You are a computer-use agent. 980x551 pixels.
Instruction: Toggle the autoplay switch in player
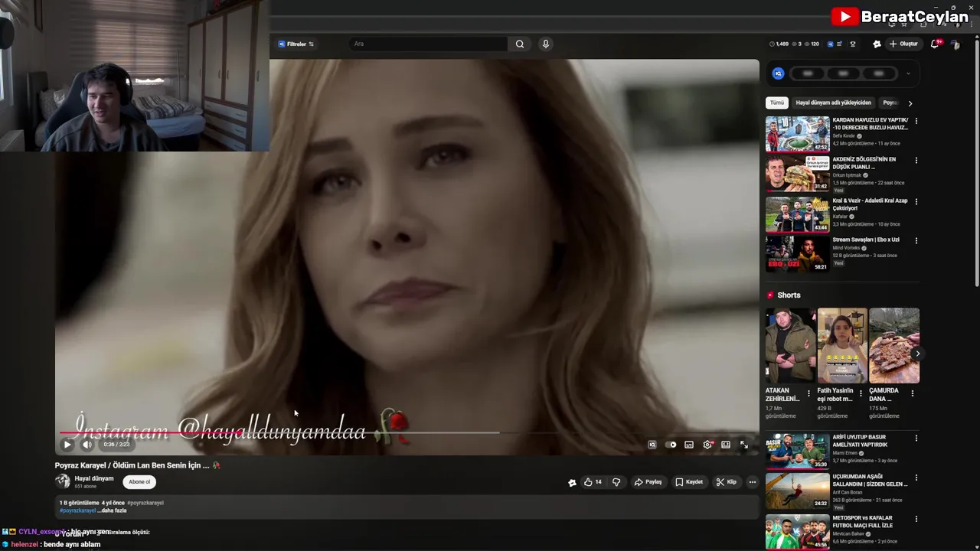click(x=671, y=445)
